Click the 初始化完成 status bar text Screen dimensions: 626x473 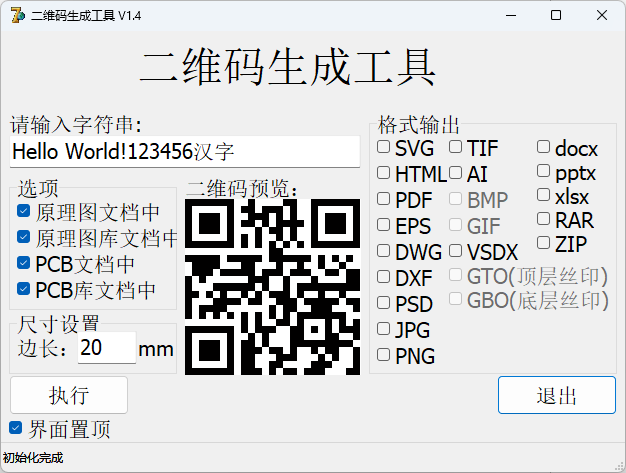pyautogui.click(x=33, y=458)
